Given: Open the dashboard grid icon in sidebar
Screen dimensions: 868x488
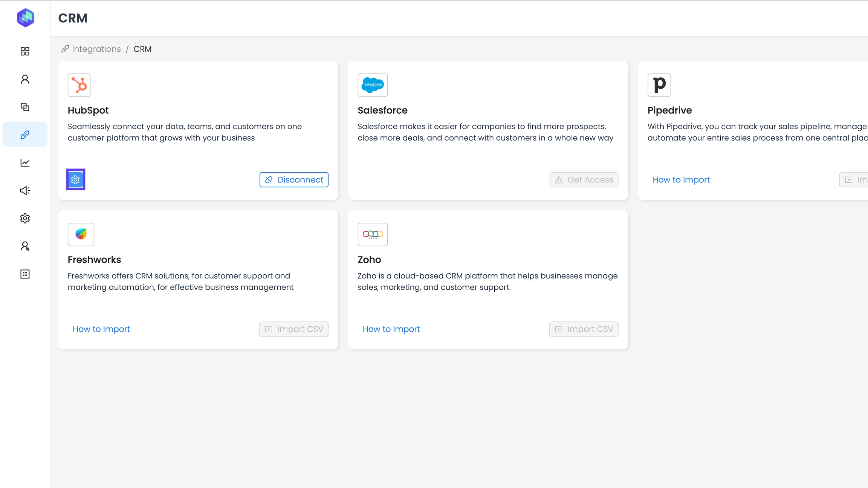Looking at the screenshot, I should (25, 51).
